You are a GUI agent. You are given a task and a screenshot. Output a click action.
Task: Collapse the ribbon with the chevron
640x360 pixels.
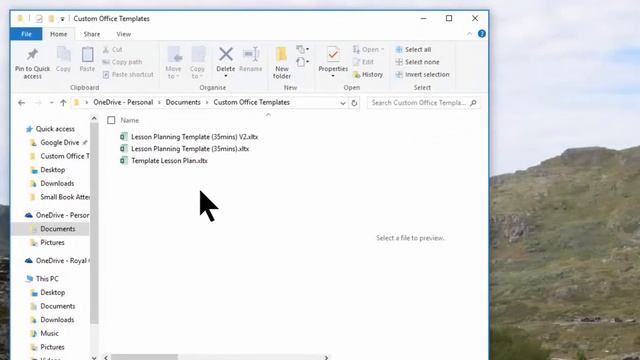[x=469, y=34]
